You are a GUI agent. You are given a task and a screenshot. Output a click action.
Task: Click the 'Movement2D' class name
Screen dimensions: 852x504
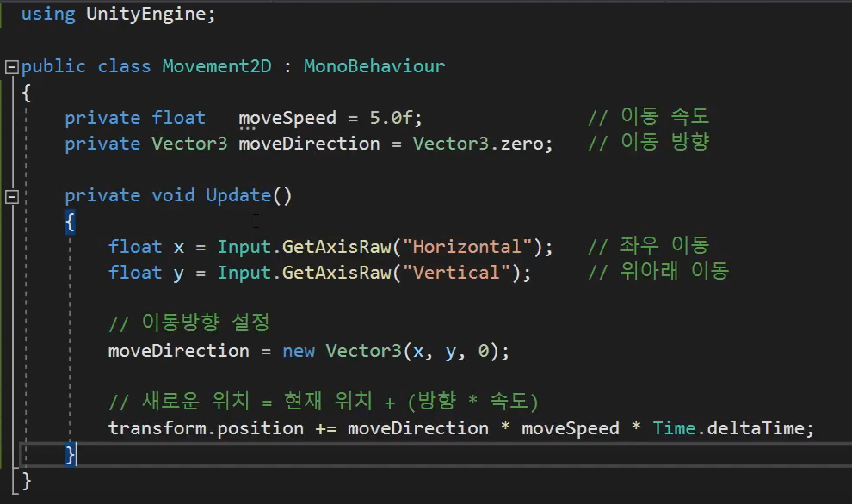[217, 66]
